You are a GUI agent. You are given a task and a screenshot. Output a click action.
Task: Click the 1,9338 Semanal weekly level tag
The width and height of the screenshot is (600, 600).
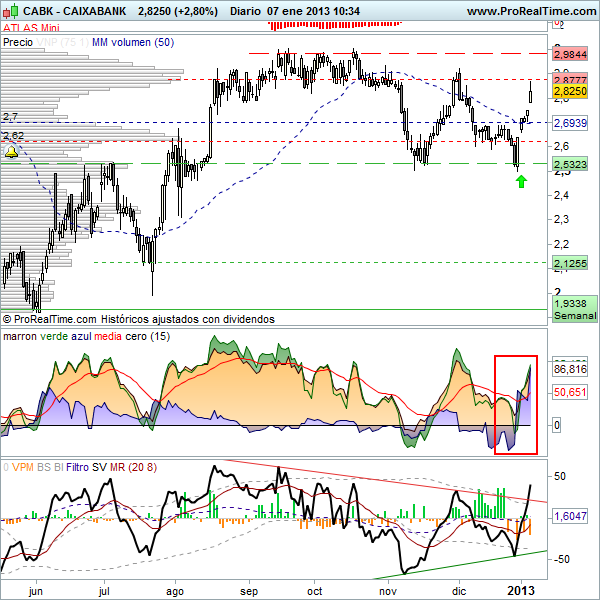(x=575, y=309)
